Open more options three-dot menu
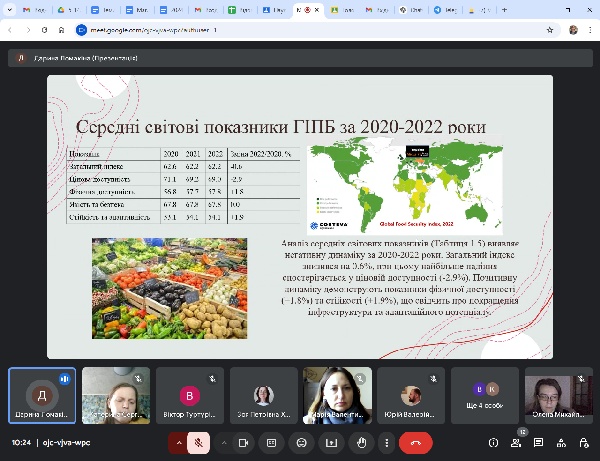The width and height of the screenshot is (600, 461). [x=385, y=442]
